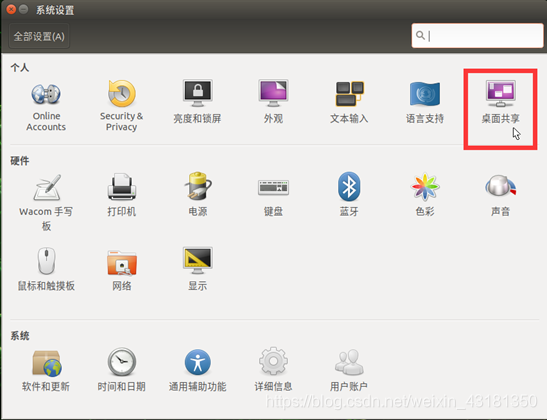Open Online Accounts settings
This screenshot has width=547, height=420.
click(46, 106)
